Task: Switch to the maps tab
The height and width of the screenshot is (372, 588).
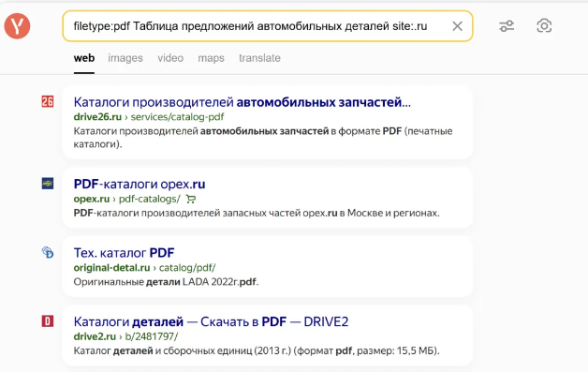Action: [211, 58]
